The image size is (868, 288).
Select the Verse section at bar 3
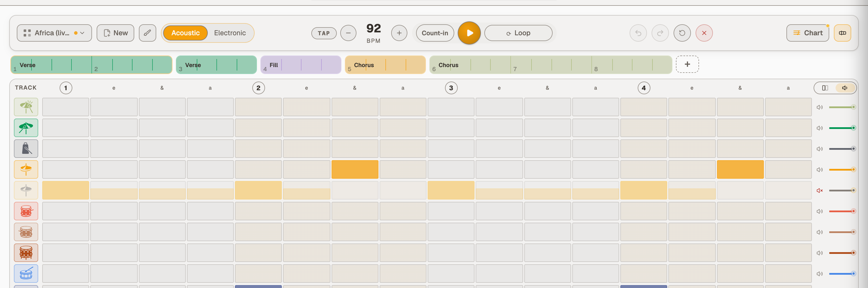click(x=216, y=65)
